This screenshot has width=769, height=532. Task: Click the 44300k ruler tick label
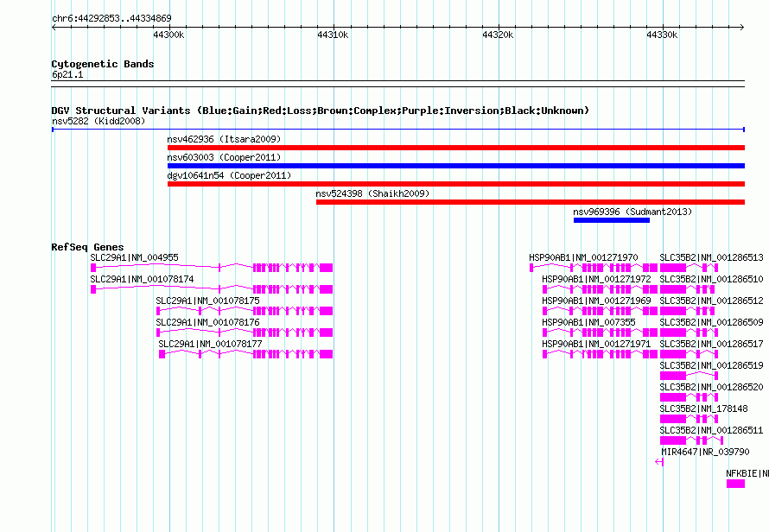pos(168,35)
